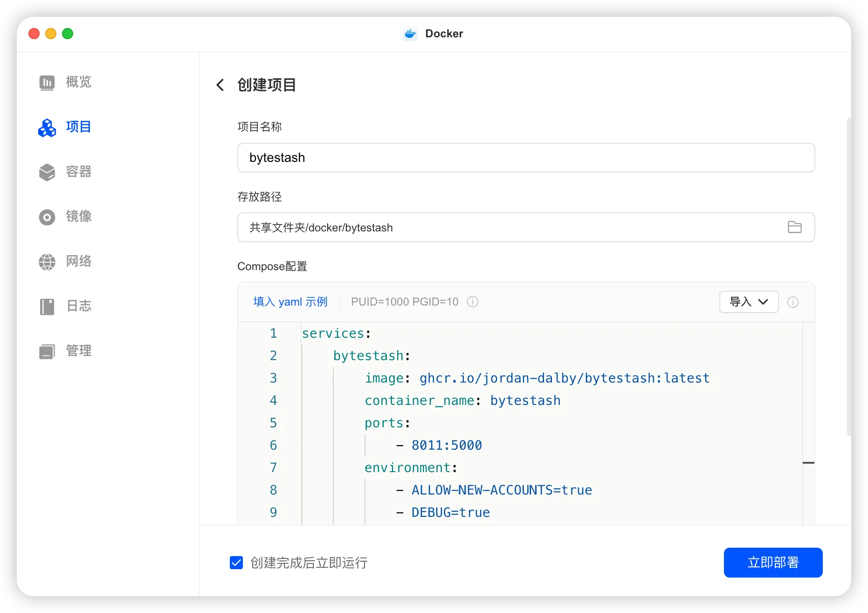Go to the 镜像 images section
This screenshot has height=613, width=868.
(78, 217)
